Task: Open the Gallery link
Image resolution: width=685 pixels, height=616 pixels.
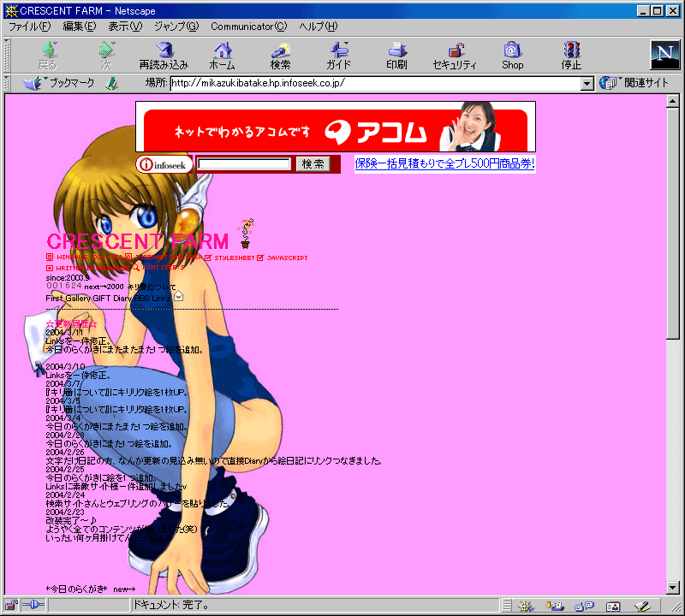Action: (78, 299)
